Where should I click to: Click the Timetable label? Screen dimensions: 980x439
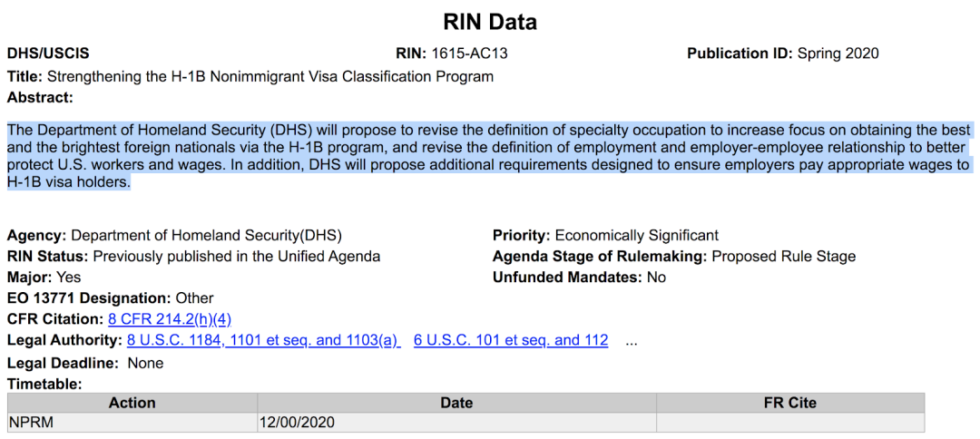click(x=44, y=384)
